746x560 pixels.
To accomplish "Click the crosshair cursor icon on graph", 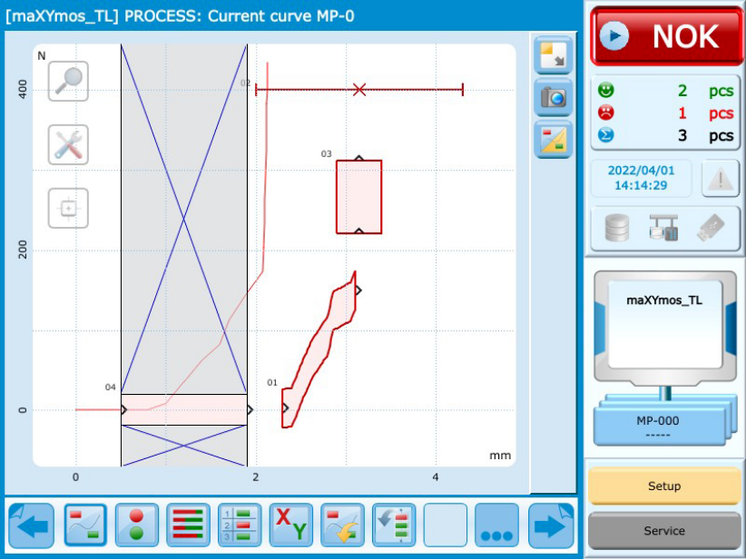I will tap(68, 209).
